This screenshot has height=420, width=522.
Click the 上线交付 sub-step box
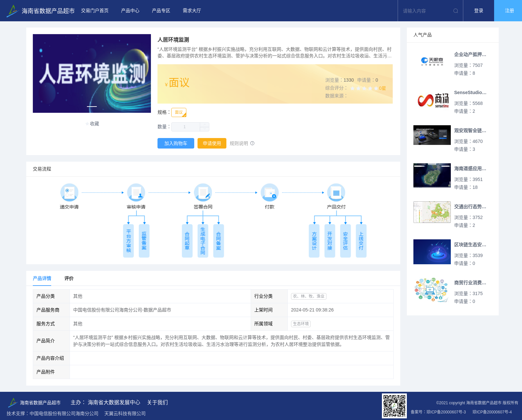(361, 241)
